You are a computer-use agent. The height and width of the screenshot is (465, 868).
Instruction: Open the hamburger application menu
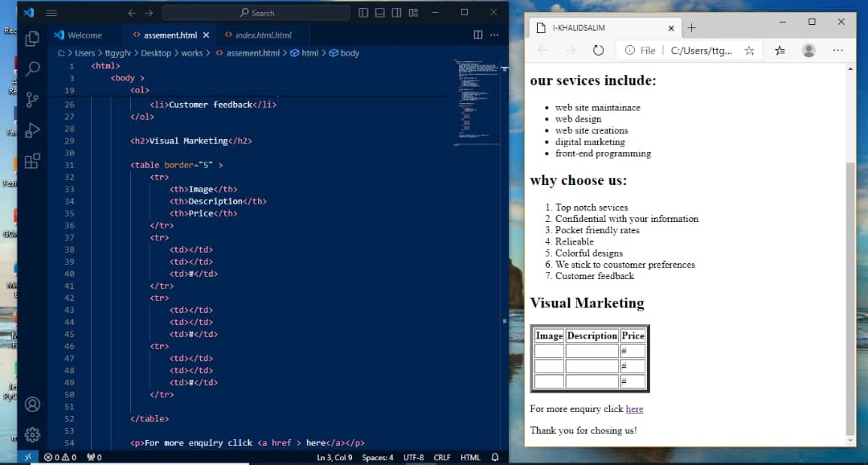pyautogui.click(x=51, y=13)
